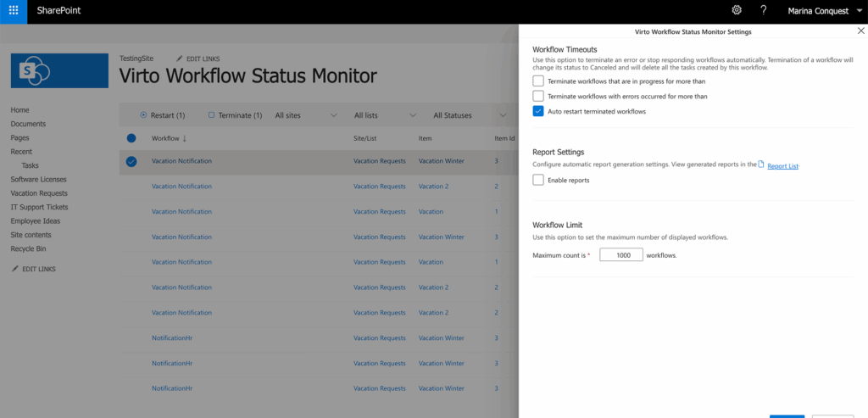Viewport: 868px width, 418px height.
Task: Open the All lists dropdown
Action: click(386, 115)
